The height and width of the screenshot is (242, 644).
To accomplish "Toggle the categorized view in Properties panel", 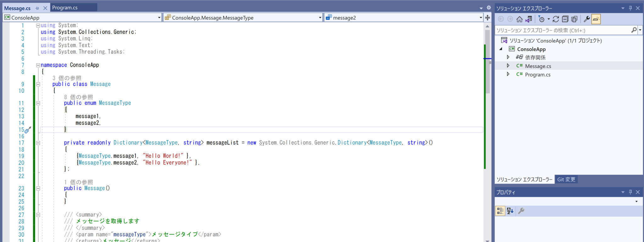I will (x=500, y=211).
